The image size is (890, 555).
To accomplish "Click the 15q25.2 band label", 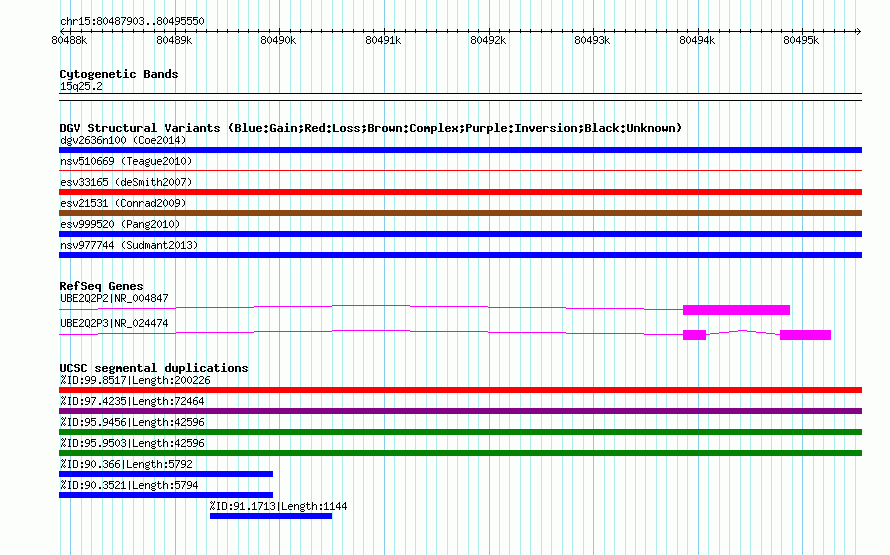I will tap(81, 86).
